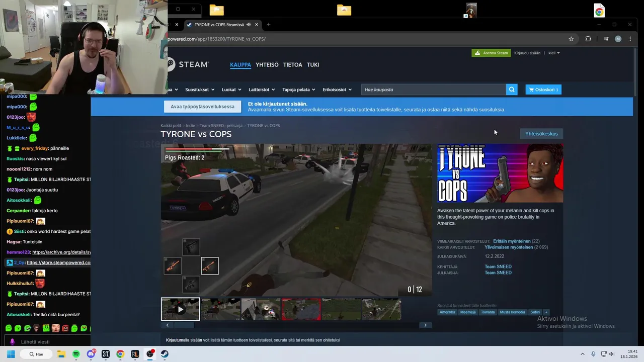
Task: Open the Ostoskori shopping cart
Action: pyautogui.click(x=543, y=89)
